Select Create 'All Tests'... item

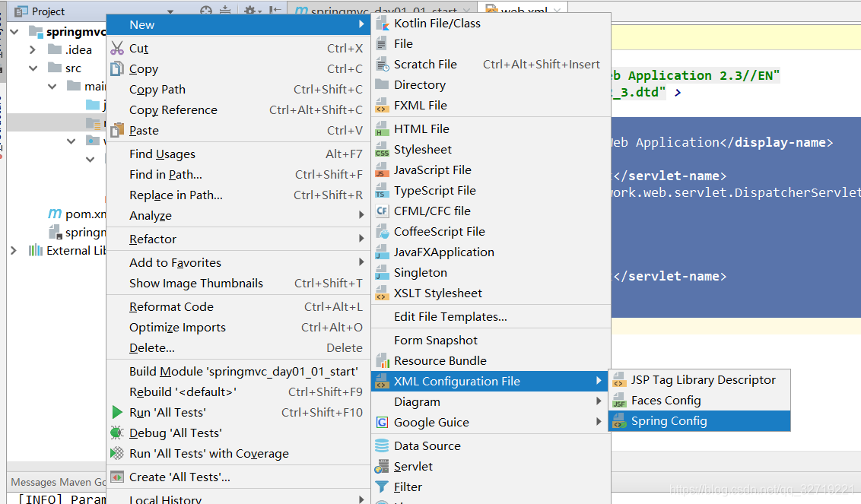238,477
